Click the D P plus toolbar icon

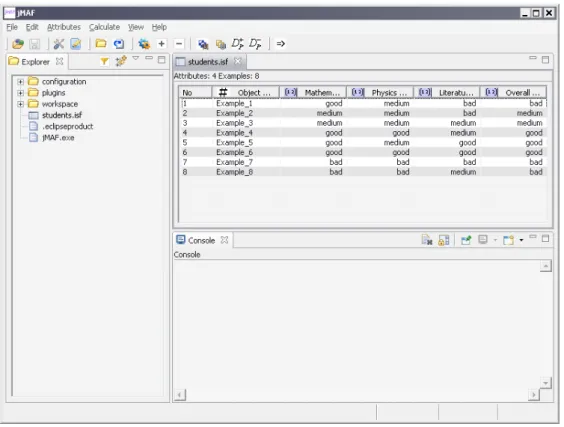pos(237,44)
